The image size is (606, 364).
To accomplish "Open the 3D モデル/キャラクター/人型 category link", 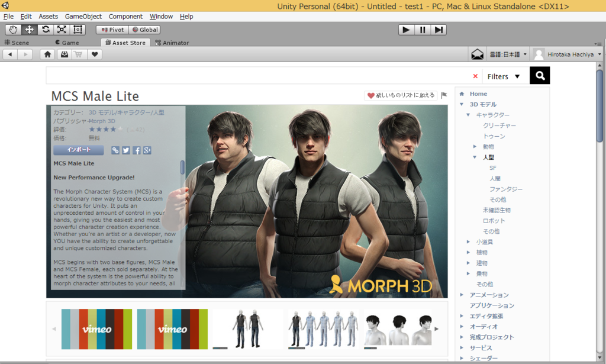I will click(127, 112).
